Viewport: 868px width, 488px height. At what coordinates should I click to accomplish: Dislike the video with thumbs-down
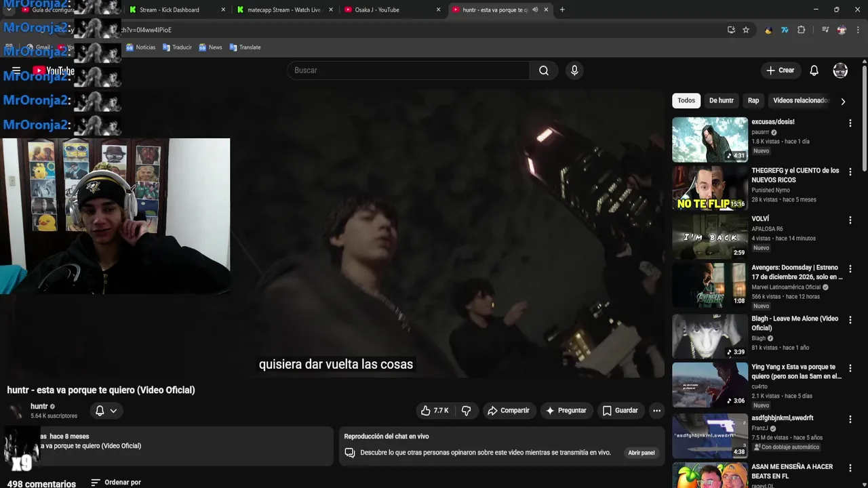(x=467, y=410)
